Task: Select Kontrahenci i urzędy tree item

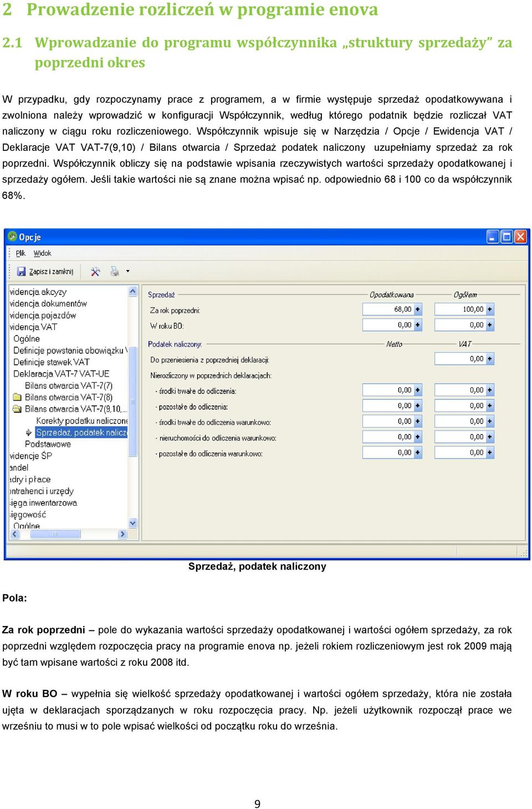Action: tap(42, 491)
